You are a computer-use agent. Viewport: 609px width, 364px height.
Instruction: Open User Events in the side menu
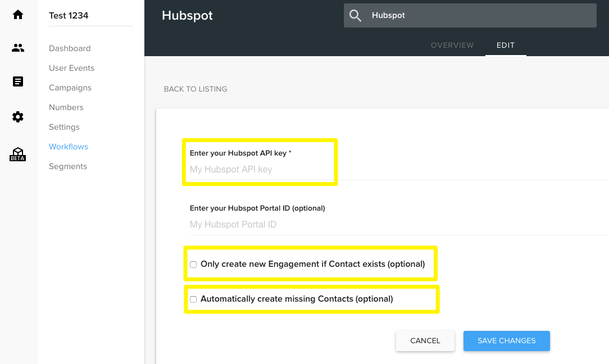click(x=71, y=68)
